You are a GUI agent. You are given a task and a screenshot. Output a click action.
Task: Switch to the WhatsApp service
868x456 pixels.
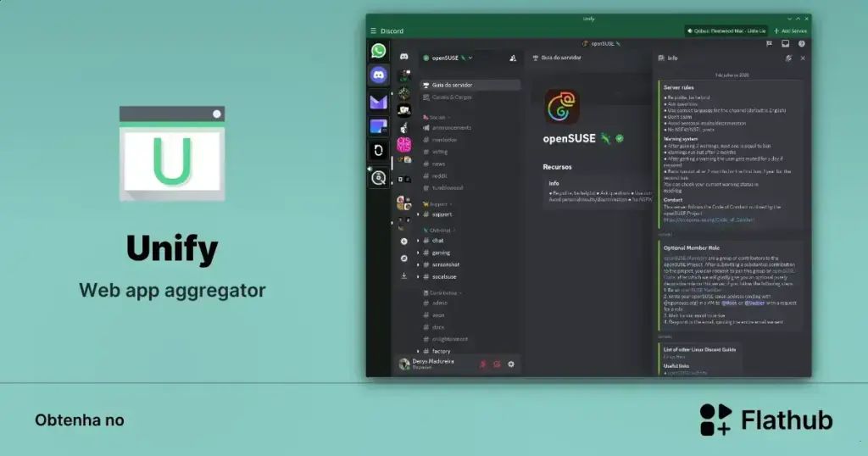pos(379,51)
